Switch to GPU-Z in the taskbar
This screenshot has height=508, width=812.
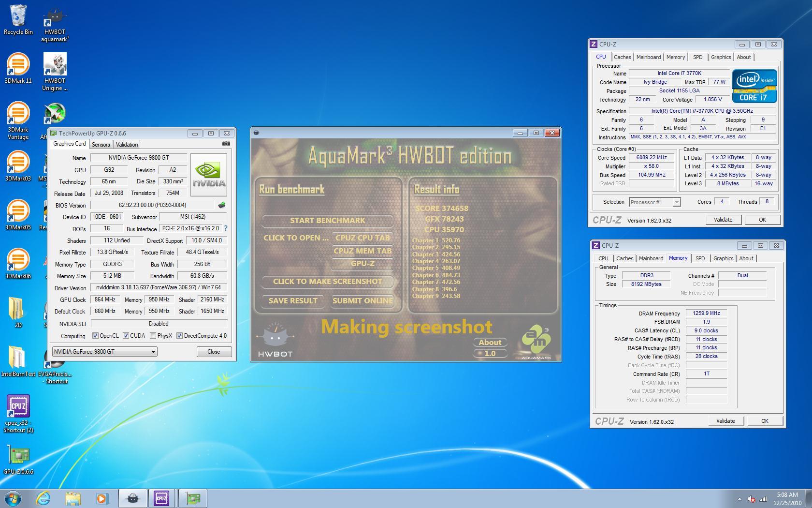point(193,498)
